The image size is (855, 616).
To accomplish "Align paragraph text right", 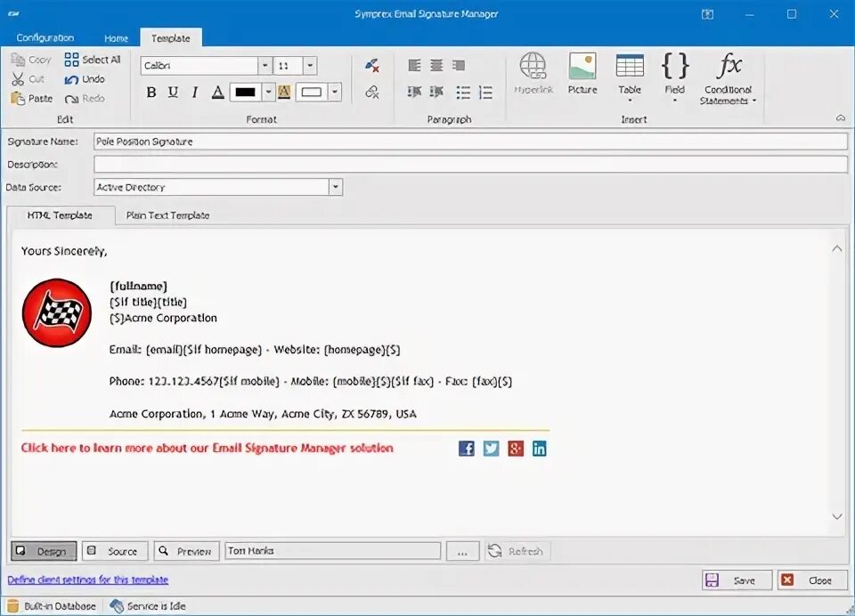I will (x=459, y=65).
